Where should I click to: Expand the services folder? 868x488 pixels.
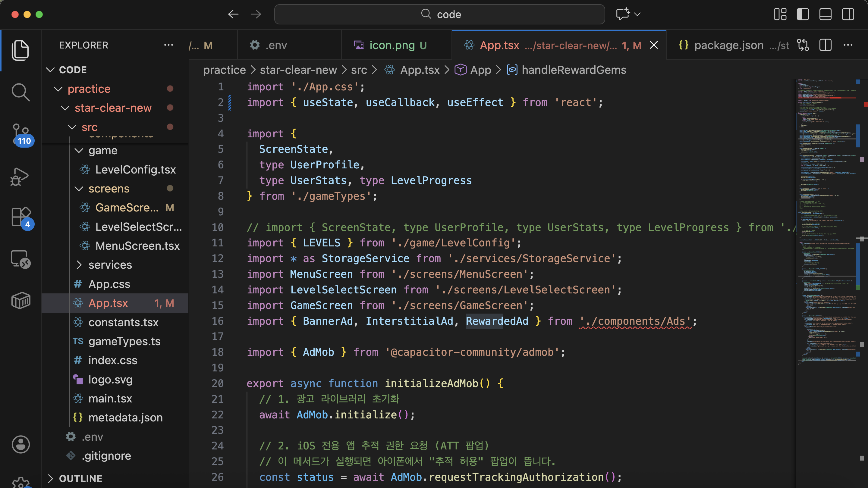pos(110,265)
